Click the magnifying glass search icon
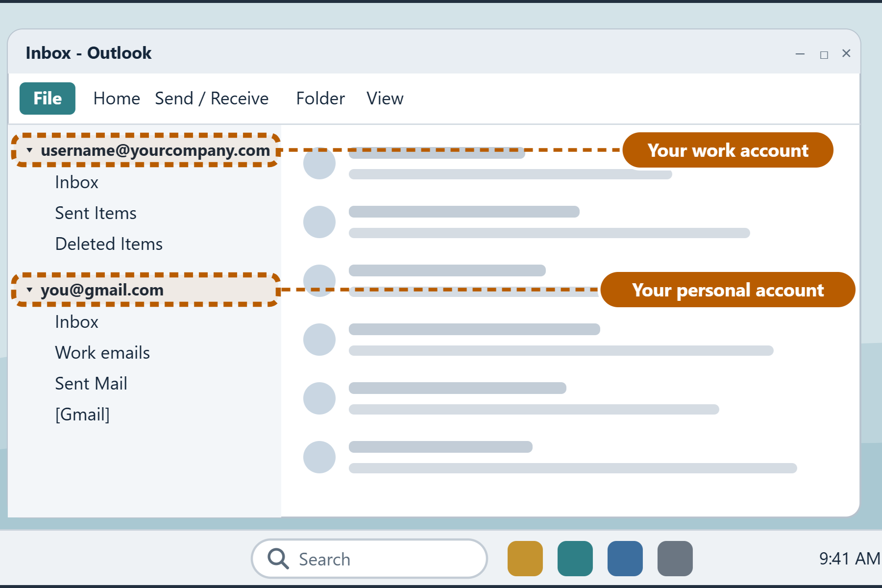 (x=278, y=559)
